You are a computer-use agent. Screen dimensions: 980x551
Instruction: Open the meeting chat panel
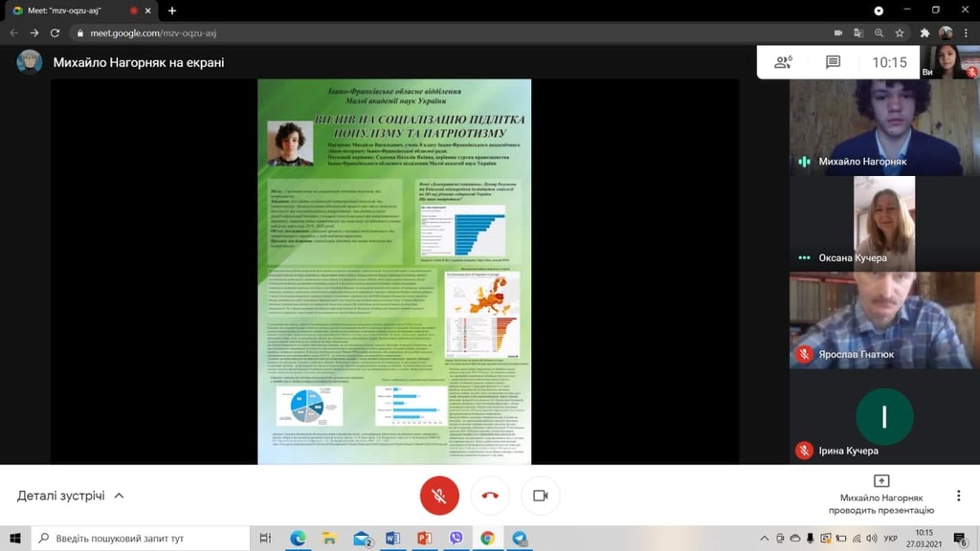coord(833,62)
